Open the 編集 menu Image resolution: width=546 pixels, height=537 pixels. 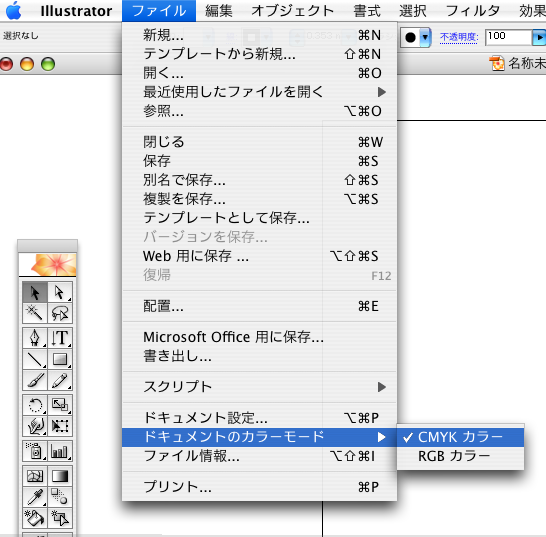pos(219,11)
